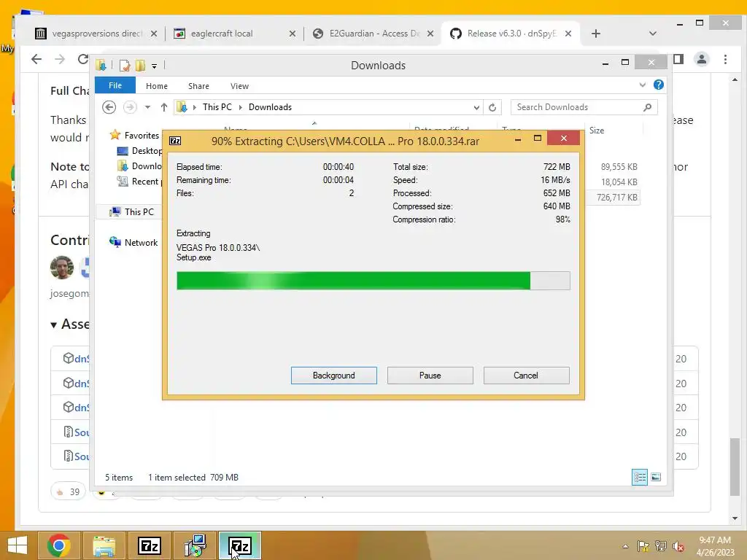The width and height of the screenshot is (747, 560).
Task: Close the dnSpy Release v6.3.0 tab
Action: pos(568,34)
